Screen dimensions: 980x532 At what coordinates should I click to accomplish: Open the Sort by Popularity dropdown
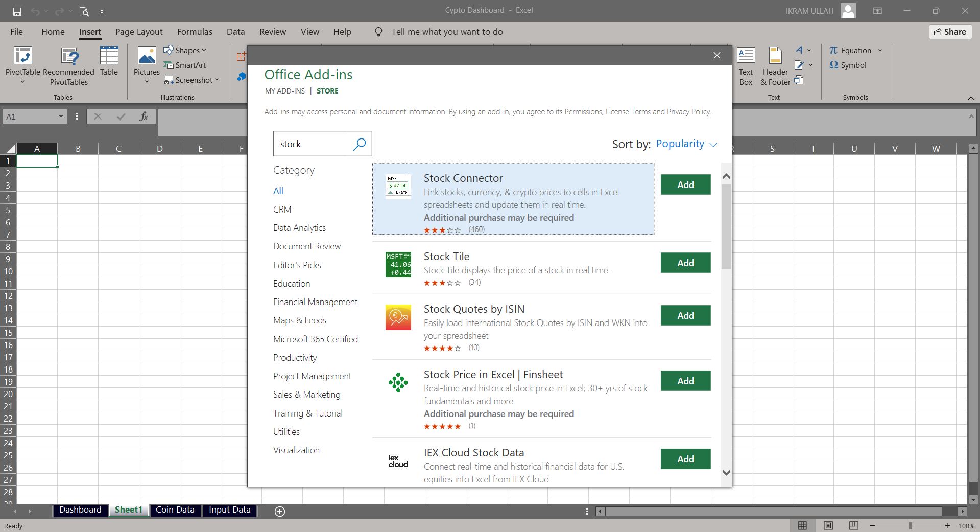(686, 144)
